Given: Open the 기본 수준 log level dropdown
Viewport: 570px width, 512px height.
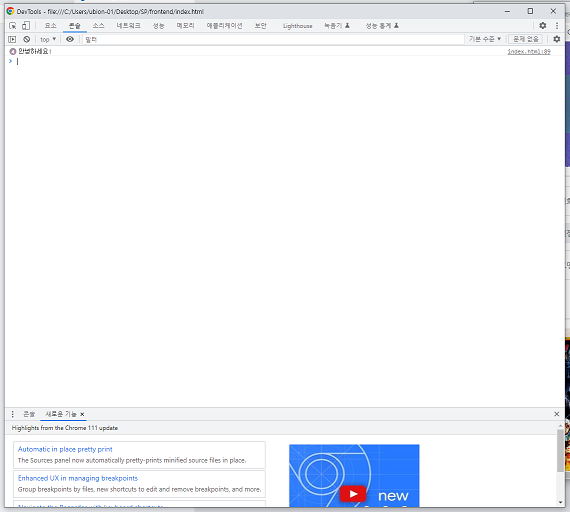Looking at the screenshot, I should click(485, 39).
